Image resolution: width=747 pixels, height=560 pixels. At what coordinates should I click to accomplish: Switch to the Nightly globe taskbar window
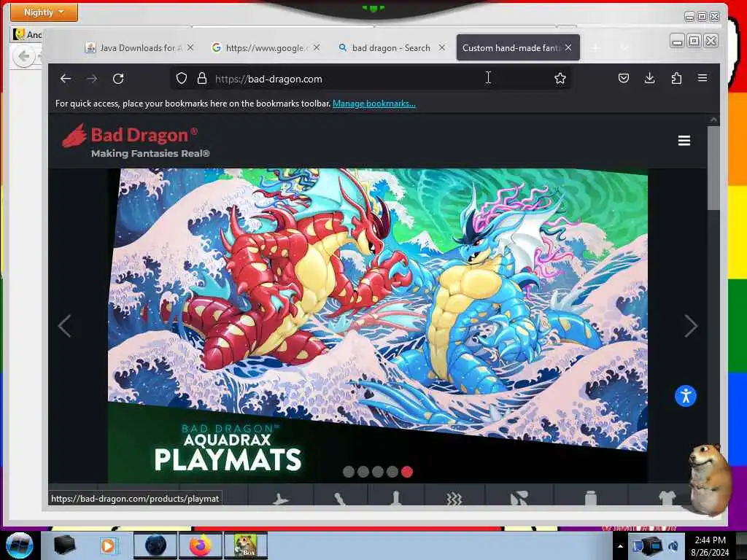click(155, 545)
